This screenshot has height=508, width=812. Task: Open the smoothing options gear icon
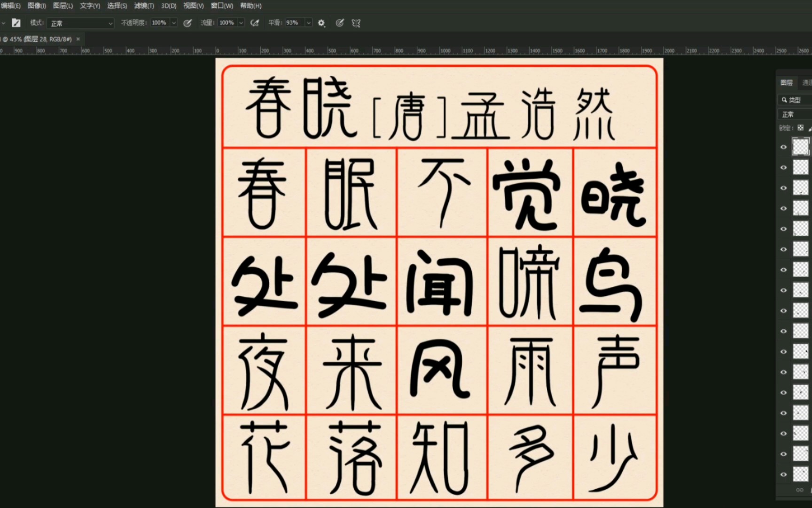point(321,23)
